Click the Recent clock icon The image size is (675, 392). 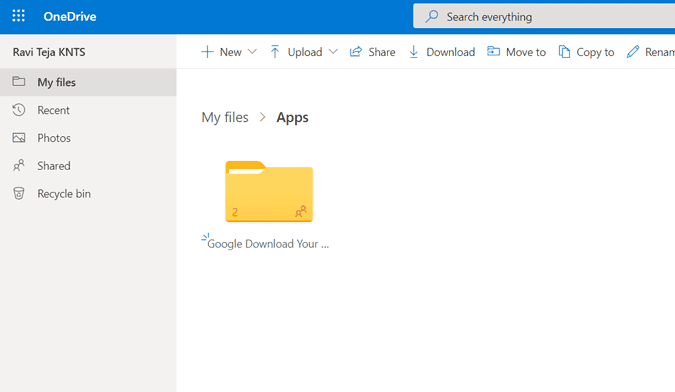click(19, 110)
